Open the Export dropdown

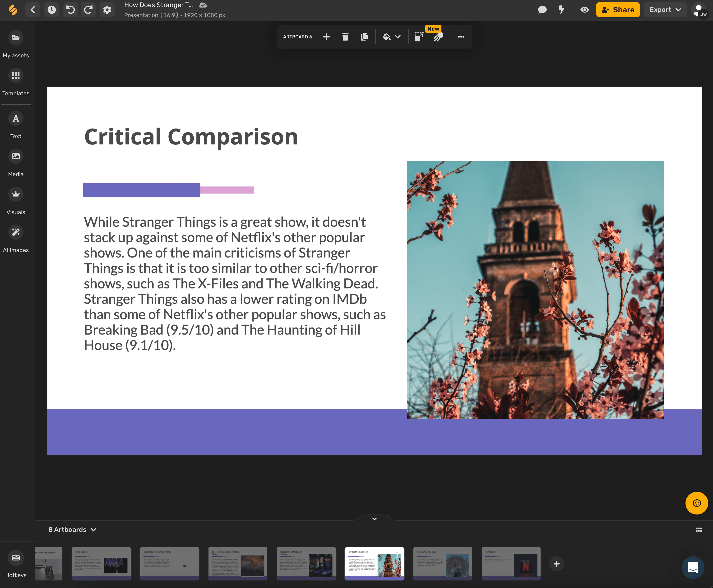click(665, 10)
